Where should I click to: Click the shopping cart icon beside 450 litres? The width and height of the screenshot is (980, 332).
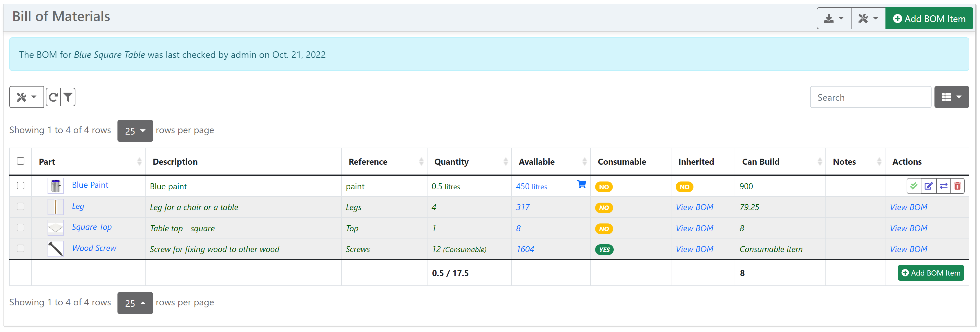581,184
